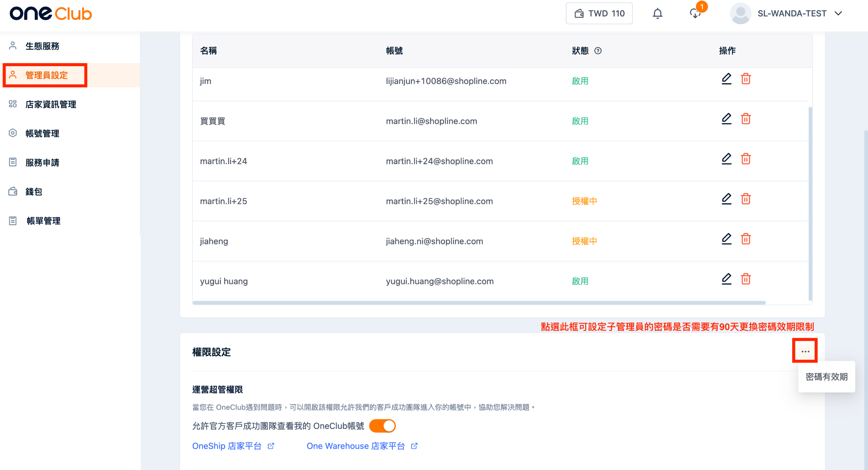Click 啟用 status in the yugui huang row
The height and width of the screenshot is (470, 868).
coord(580,281)
